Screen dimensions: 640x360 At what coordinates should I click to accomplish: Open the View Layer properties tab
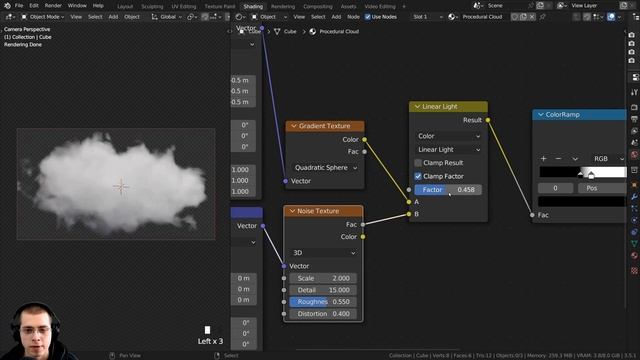634,131
